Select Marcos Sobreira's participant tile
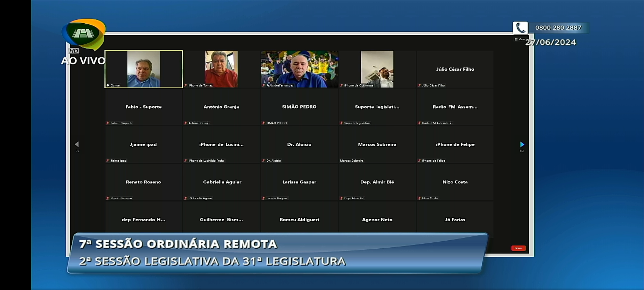The height and width of the screenshot is (290, 644). pyautogui.click(x=377, y=144)
